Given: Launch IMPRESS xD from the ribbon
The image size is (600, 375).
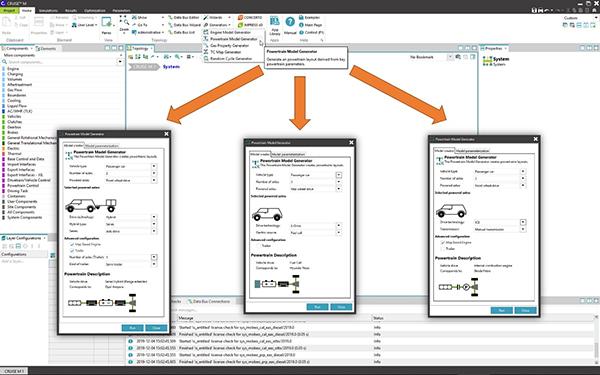Looking at the screenshot, I should (249, 25).
